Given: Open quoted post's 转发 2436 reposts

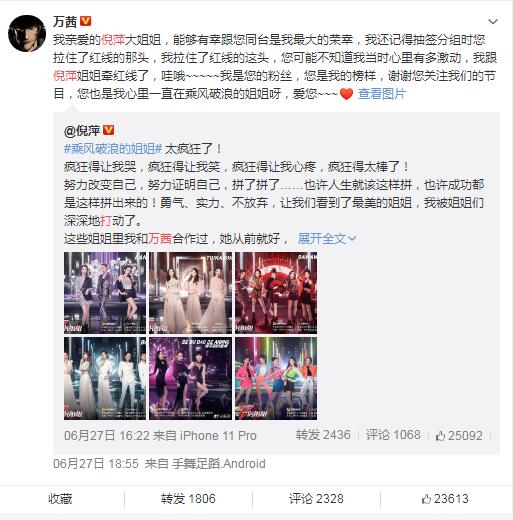Looking at the screenshot, I should click(323, 435).
